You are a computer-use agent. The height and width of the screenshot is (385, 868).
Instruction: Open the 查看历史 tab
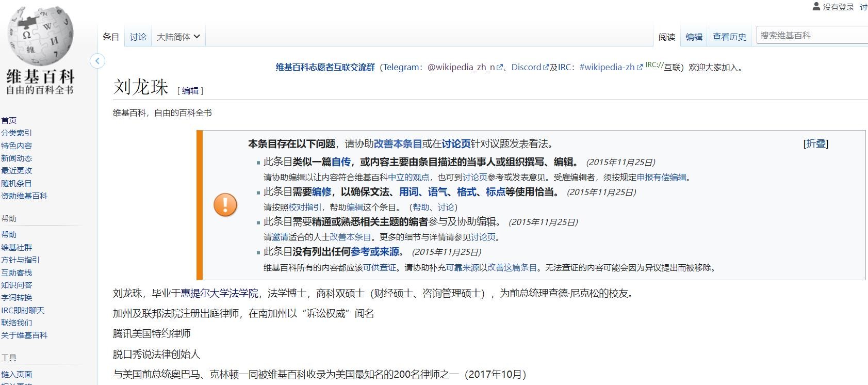[x=729, y=37]
